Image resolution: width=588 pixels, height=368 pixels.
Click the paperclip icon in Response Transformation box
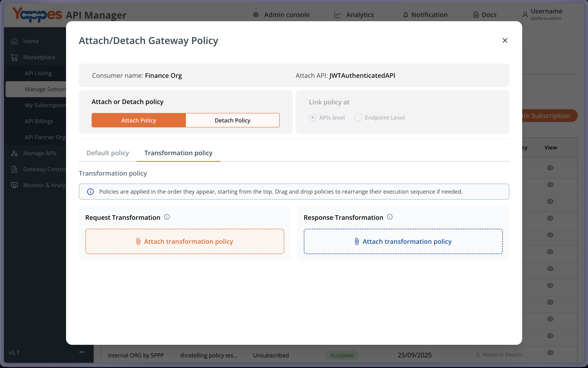click(357, 241)
